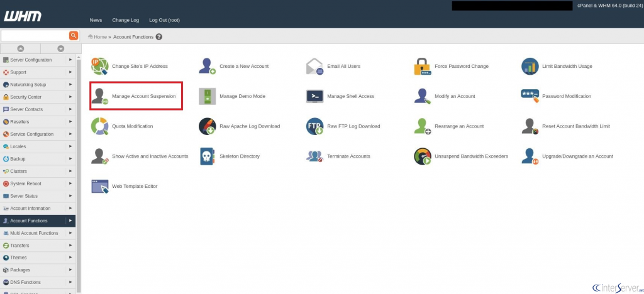Expand the Support sidebar arrow

70,72
